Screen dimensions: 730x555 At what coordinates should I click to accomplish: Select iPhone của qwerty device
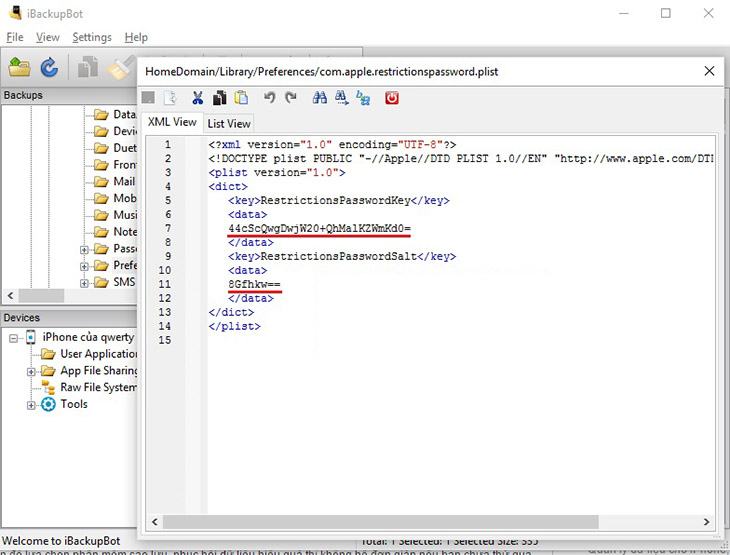click(x=80, y=337)
